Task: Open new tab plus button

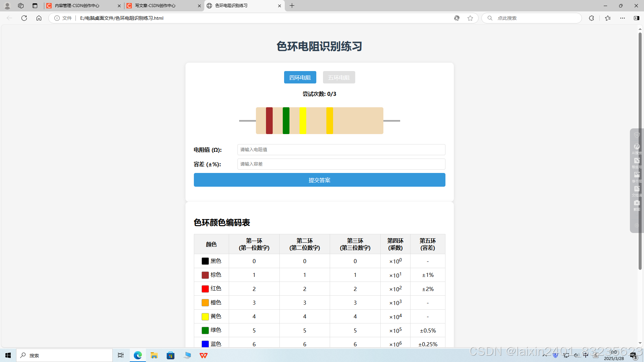Action: (292, 6)
